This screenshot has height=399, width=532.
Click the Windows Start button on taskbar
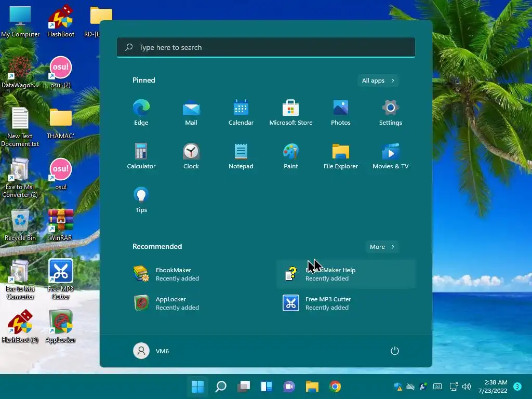pos(198,387)
